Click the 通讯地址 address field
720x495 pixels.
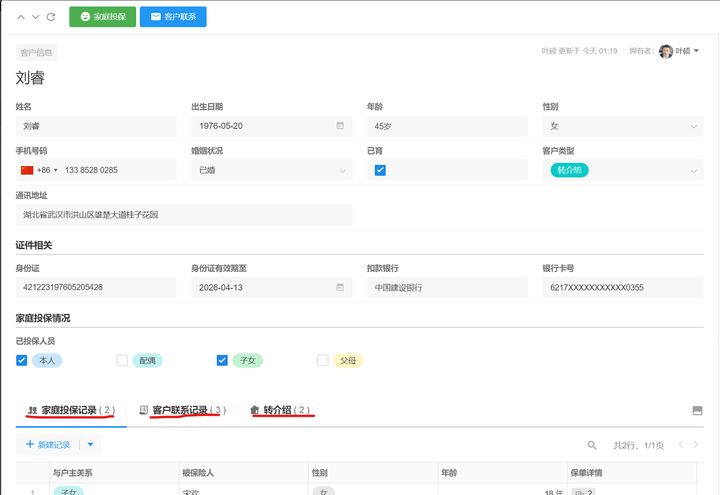click(x=184, y=214)
